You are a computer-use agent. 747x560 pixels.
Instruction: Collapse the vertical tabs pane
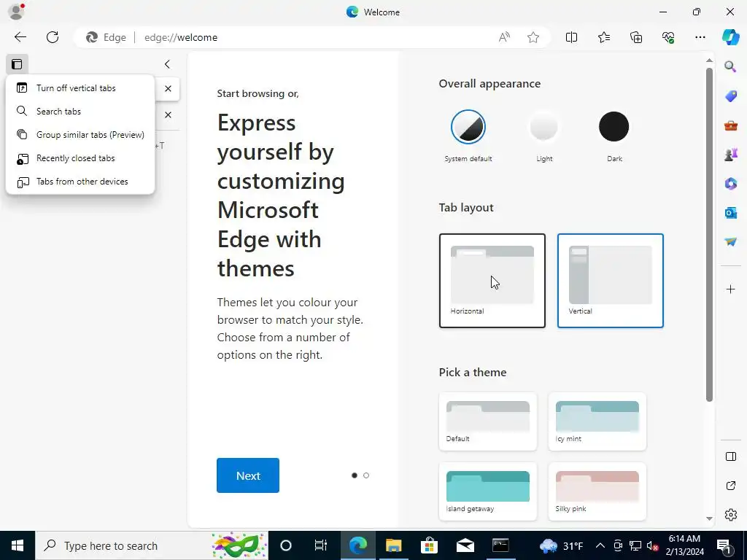click(167, 64)
